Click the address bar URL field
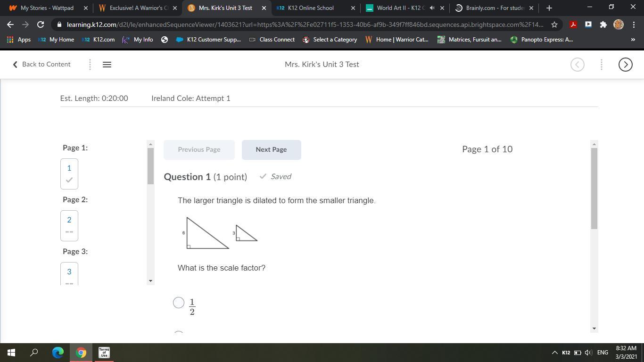This screenshot has height=362, width=644. [x=305, y=25]
